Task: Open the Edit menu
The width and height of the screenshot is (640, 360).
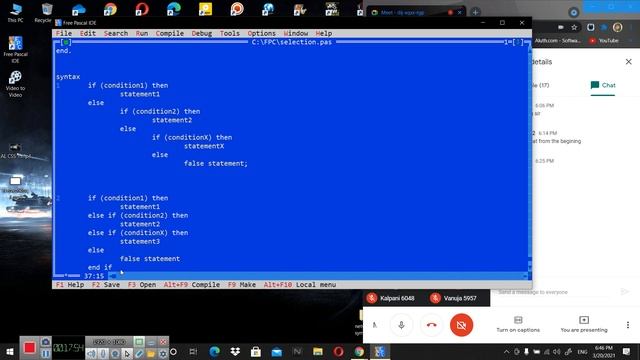Action: point(88,33)
